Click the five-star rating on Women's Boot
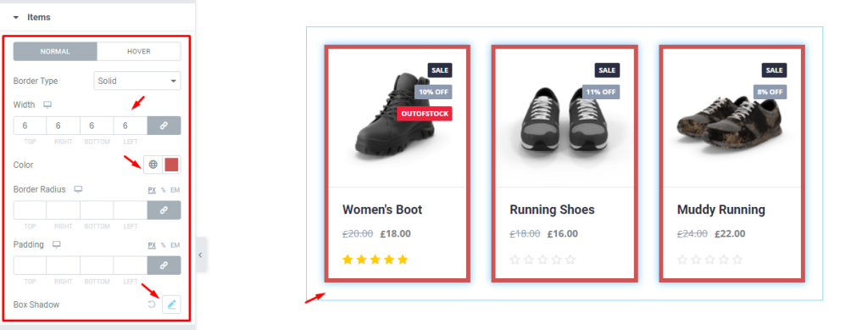This screenshot has width=868, height=330. click(x=376, y=259)
